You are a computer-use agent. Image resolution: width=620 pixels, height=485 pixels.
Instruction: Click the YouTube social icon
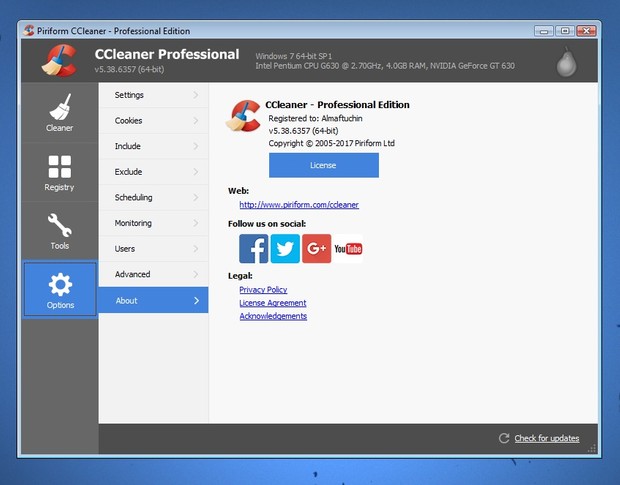[348, 249]
